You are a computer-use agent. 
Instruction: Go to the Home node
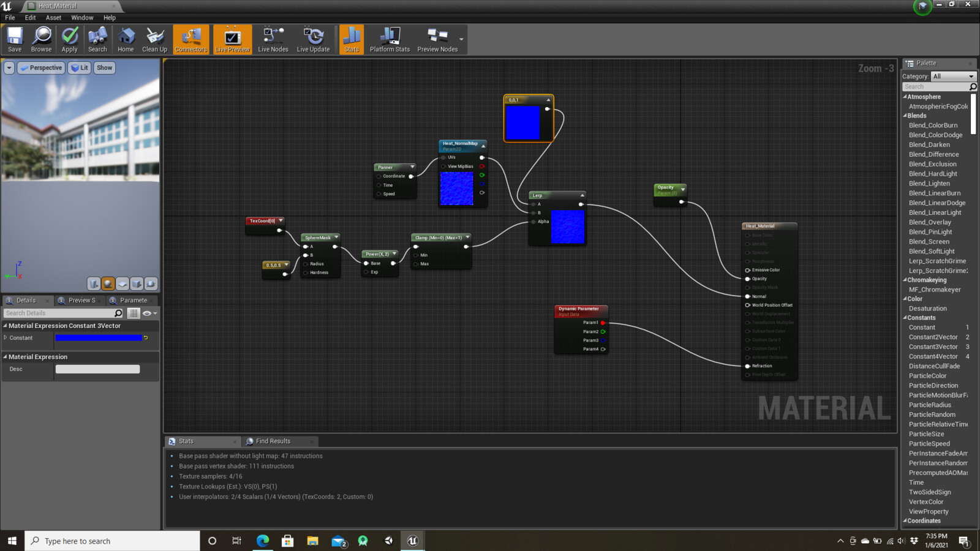126,40
